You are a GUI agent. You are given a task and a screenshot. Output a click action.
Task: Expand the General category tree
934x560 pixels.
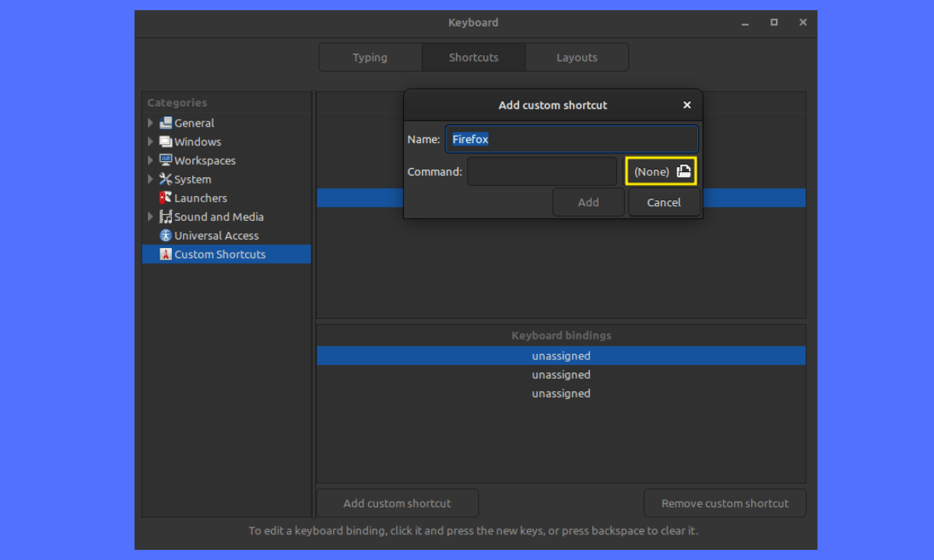150,123
